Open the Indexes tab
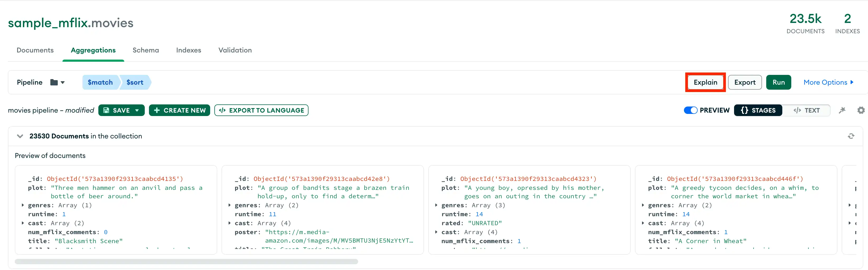Screen dimensions: 868x270 (x=188, y=50)
